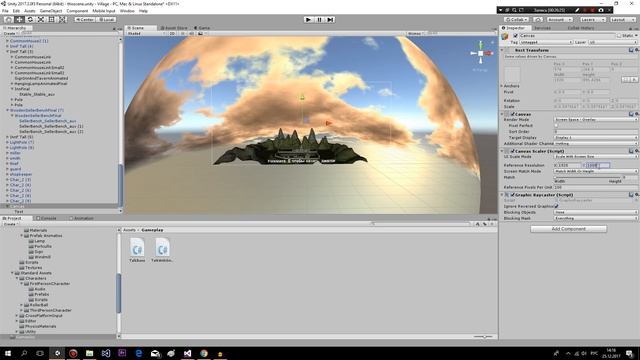
Task: Step one frame forward
Action: [330, 20]
